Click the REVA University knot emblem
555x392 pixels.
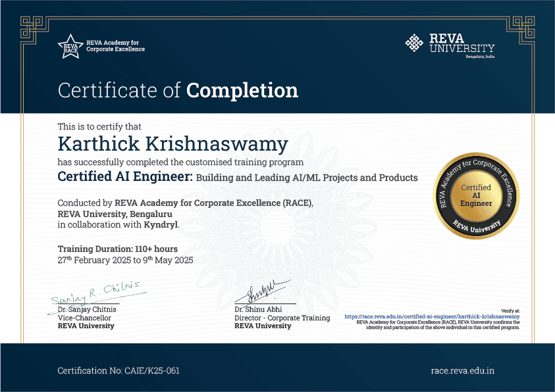click(x=414, y=43)
